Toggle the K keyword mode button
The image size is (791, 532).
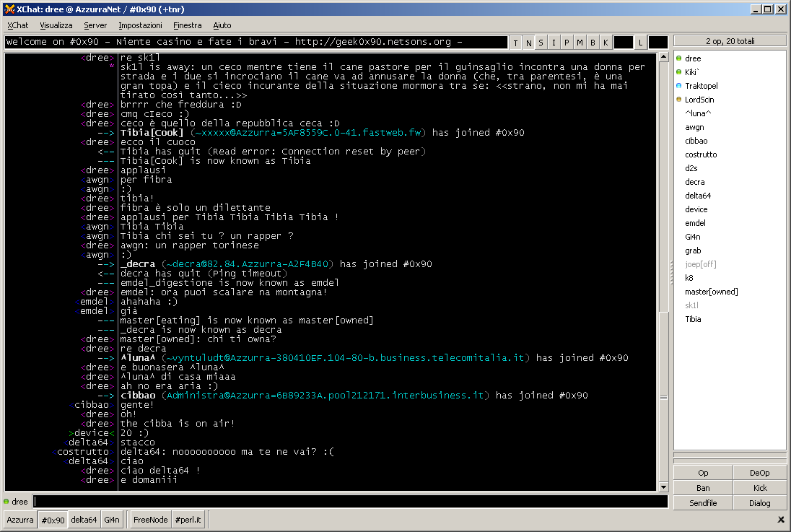pyautogui.click(x=606, y=43)
